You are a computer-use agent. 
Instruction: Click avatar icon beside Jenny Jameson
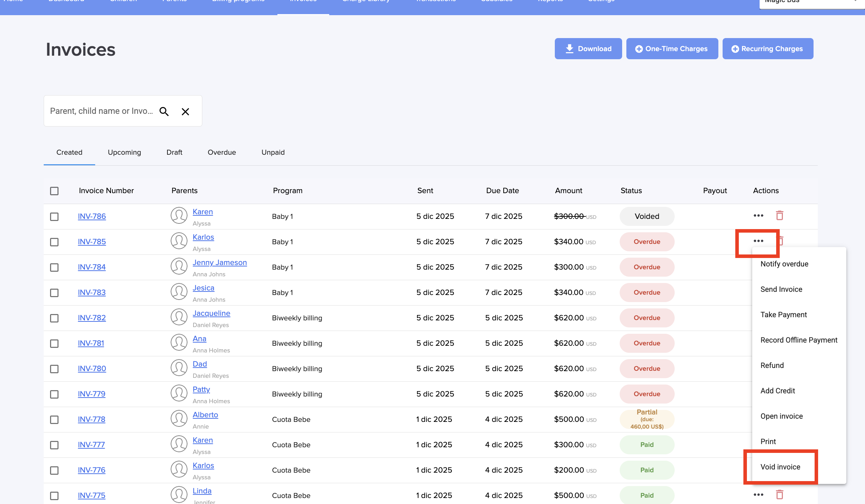[x=179, y=266]
